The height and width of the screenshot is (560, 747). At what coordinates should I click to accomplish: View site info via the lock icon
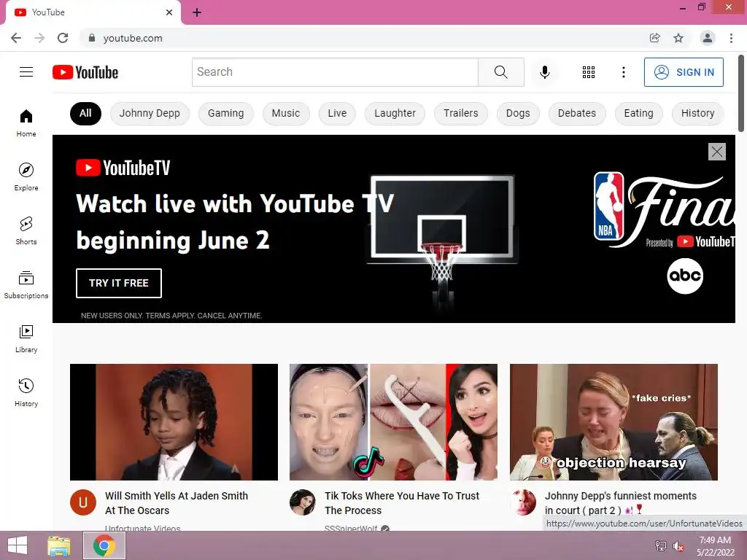tap(92, 38)
